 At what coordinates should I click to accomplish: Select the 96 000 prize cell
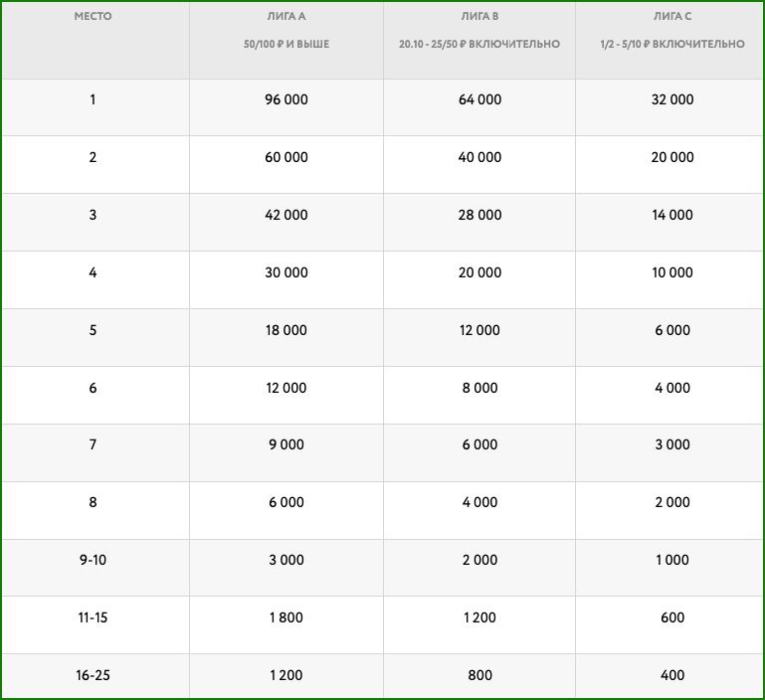pos(287,99)
